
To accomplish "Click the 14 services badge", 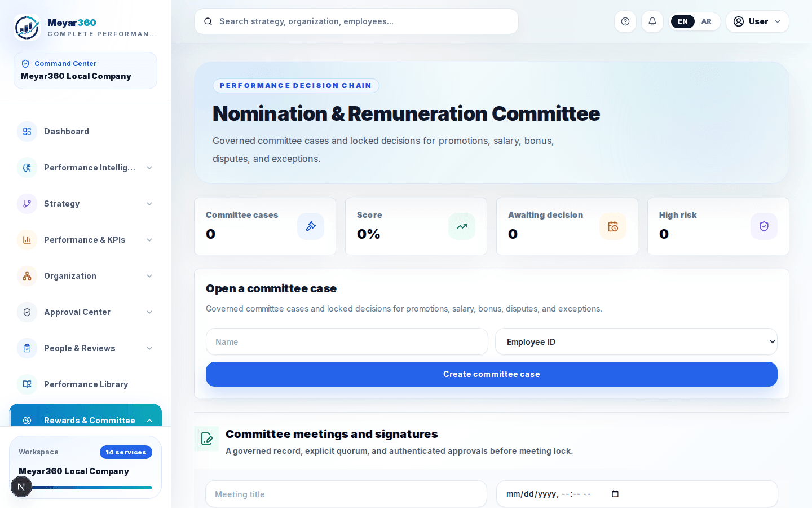I will point(126,452).
